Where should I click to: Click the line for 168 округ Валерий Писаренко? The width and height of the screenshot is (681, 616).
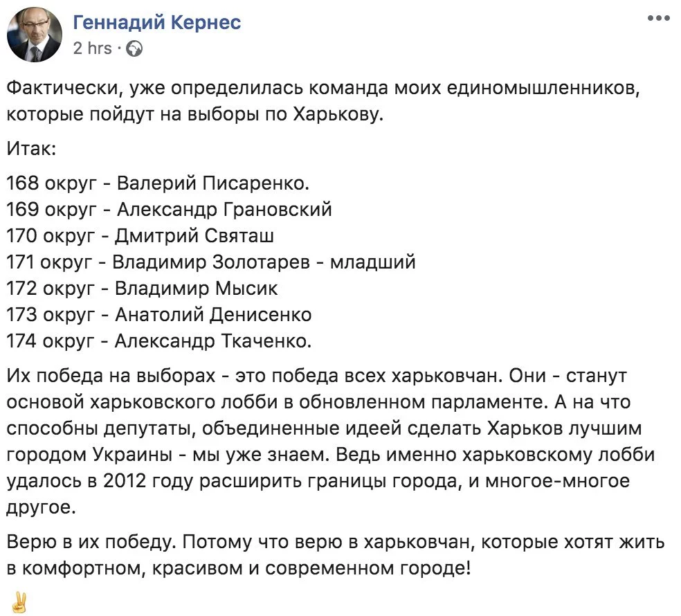(x=158, y=183)
